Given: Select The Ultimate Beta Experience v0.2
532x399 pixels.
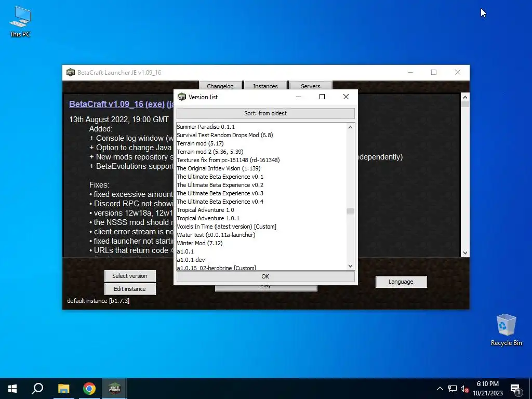Looking at the screenshot, I should click(261, 185).
